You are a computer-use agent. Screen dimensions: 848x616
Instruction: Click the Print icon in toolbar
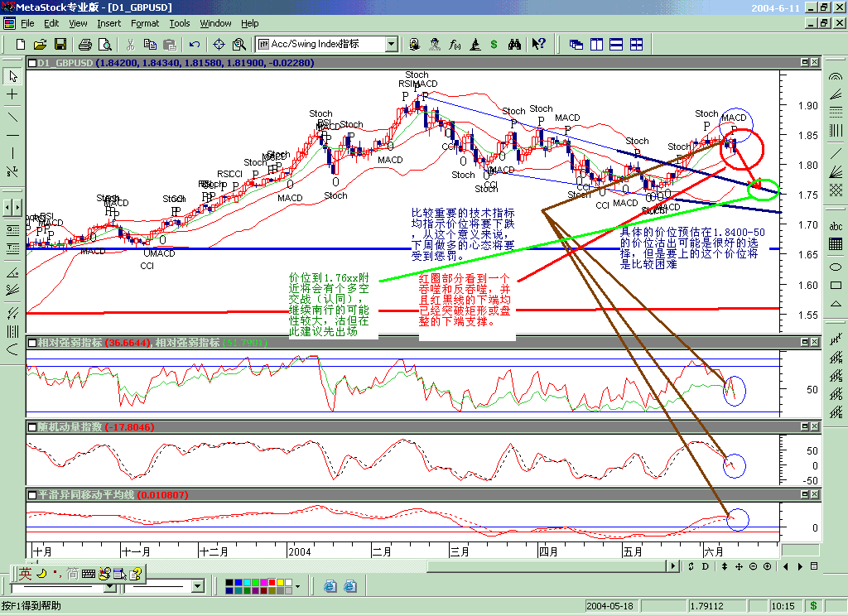point(85,44)
